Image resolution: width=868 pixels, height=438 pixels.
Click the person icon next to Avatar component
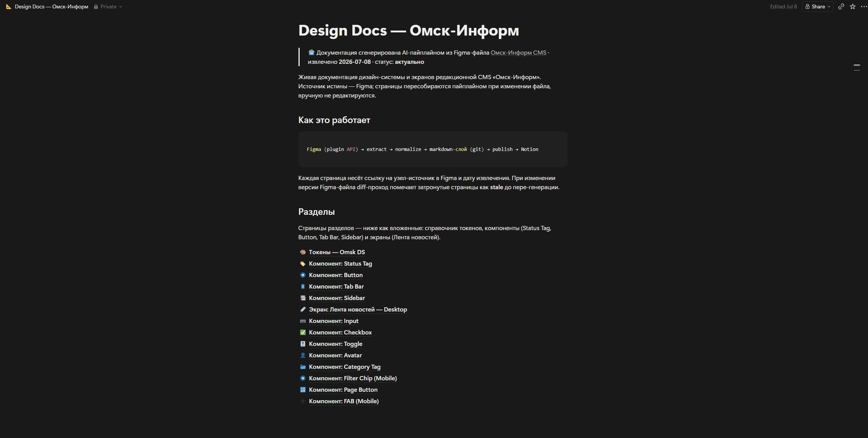point(303,355)
